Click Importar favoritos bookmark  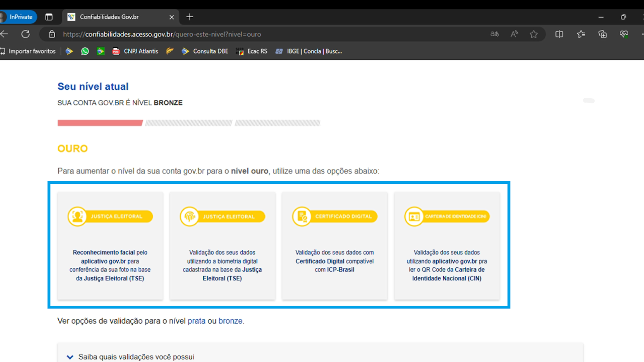[x=28, y=51]
